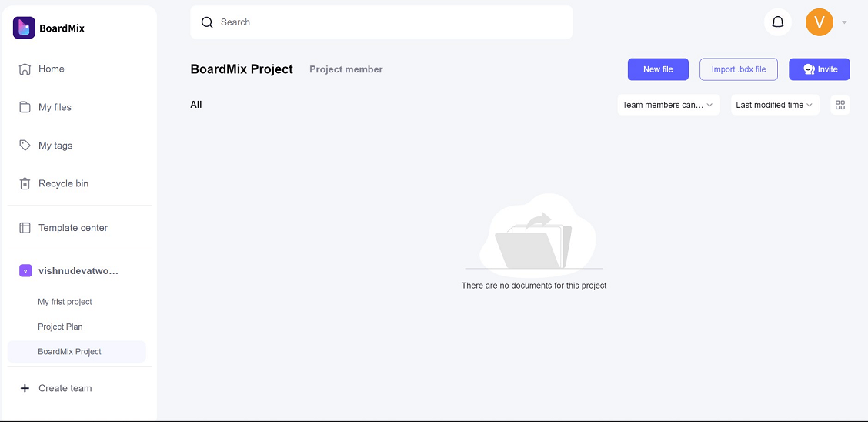Select the purple team avatar icon
Screen dimensions: 868x422
(x=25, y=270)
